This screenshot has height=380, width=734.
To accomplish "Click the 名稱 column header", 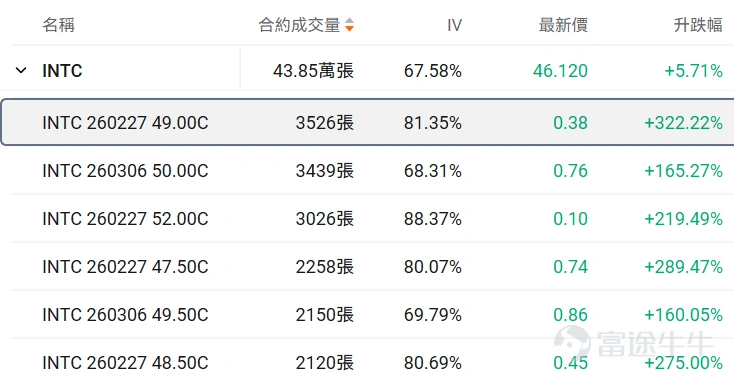I will pos(59,25).
